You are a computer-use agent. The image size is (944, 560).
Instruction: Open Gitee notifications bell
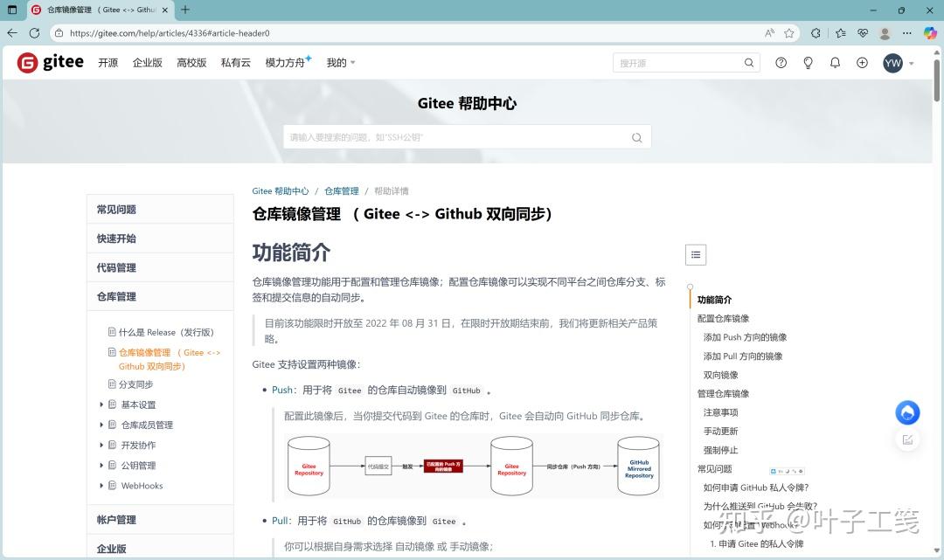point(835,63)
